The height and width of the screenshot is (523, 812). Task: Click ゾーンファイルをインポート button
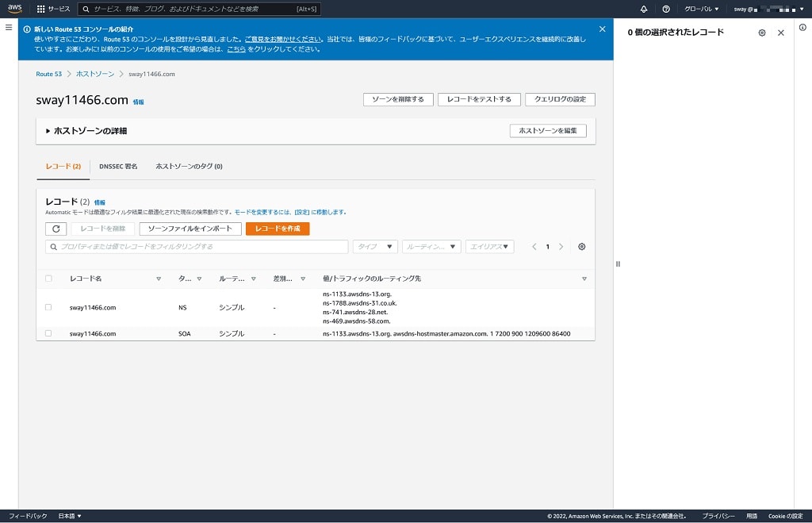point(190,229)
